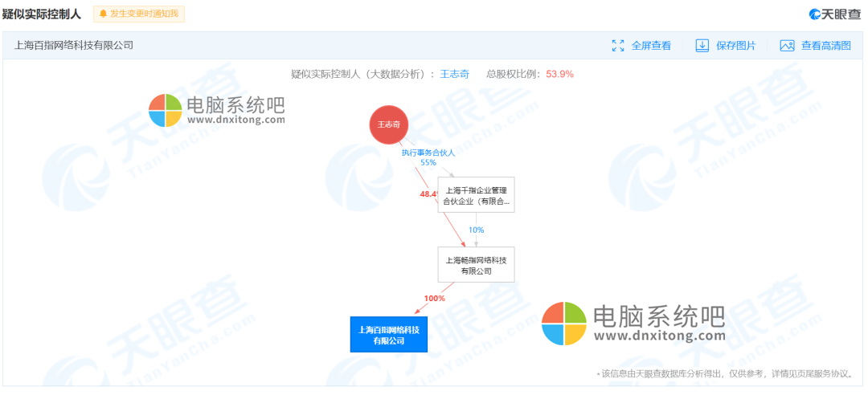Click 查看高清图 text link
Viewport: 868px width, 395px height.
(x=826, y=46)
